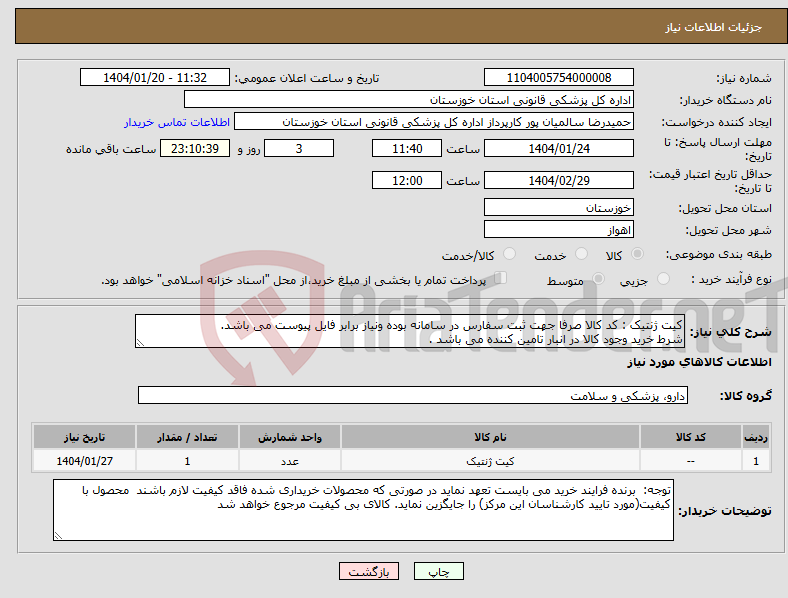Click the نام کالا column header

tap(490, 437)
